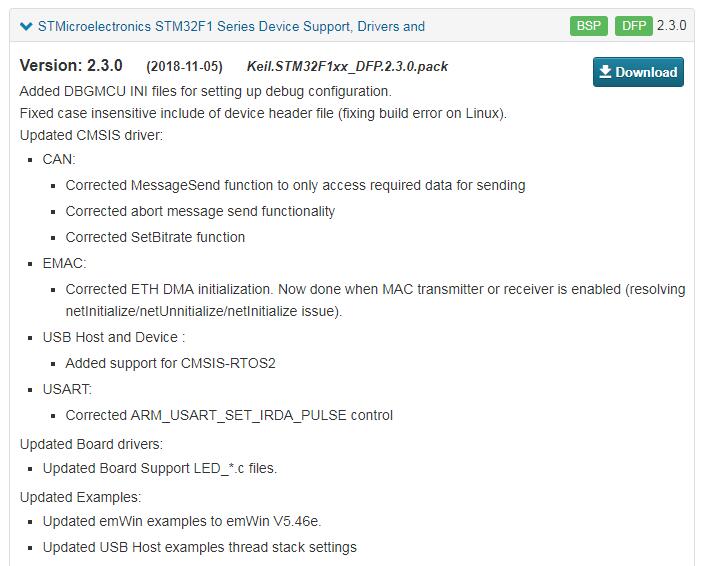
Task: Click Corrected SetBitrate function entry
Action: click(155, 237)
